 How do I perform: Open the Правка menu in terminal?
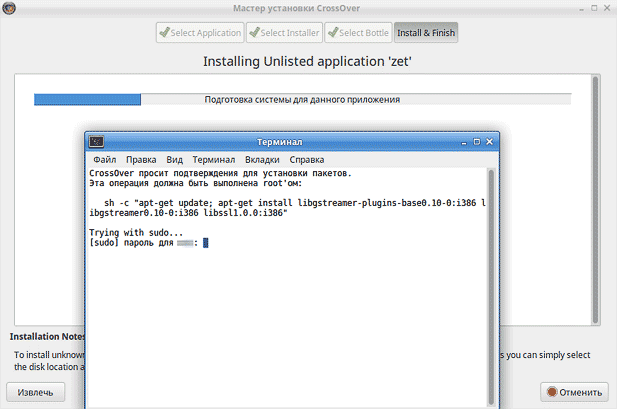[141, 160]
